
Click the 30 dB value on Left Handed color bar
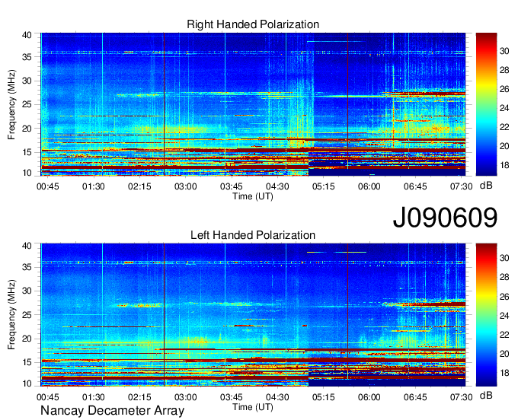504,258
